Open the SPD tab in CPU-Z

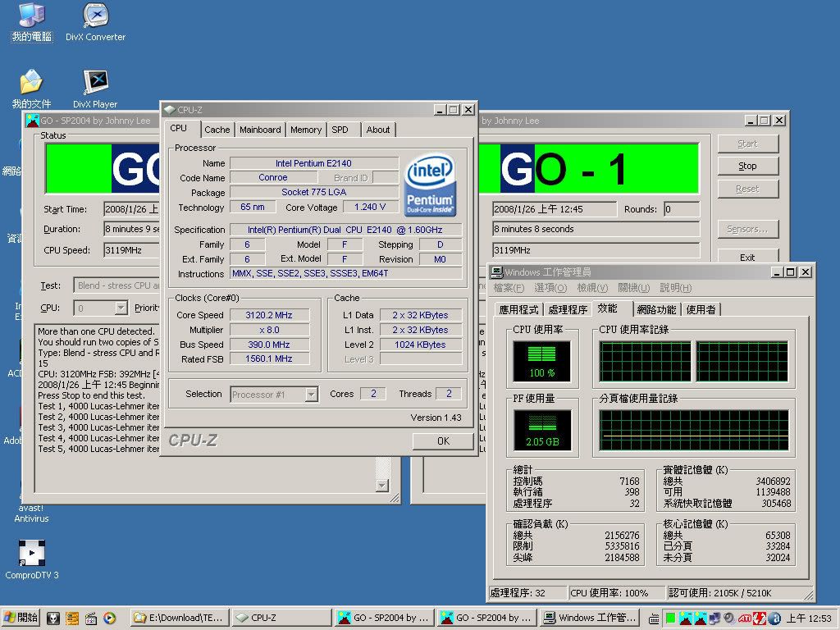(340, 130)
